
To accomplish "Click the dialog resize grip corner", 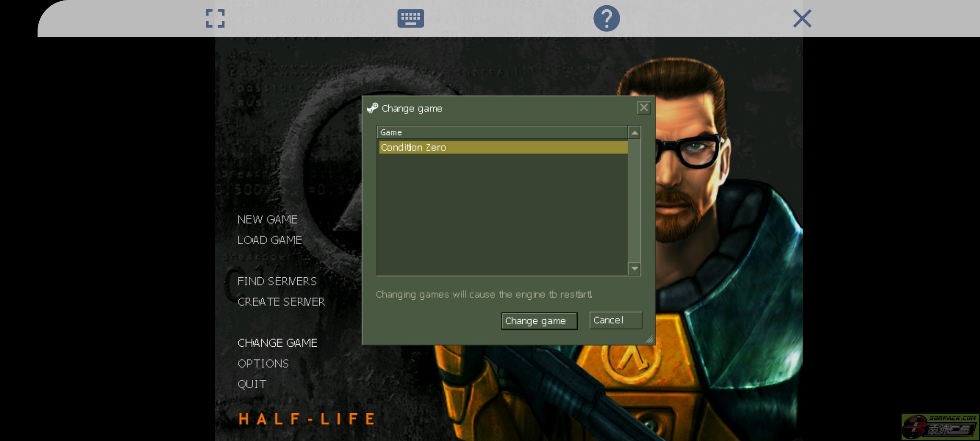I will coord(649,339).
